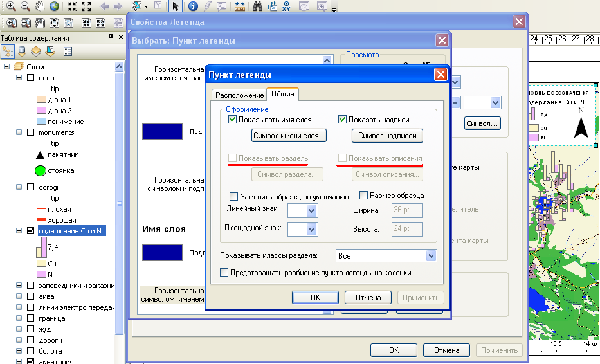Screen dimensions: 600x364
Task: Open Площадной знак dropdown
Action: tap(311, 230)
